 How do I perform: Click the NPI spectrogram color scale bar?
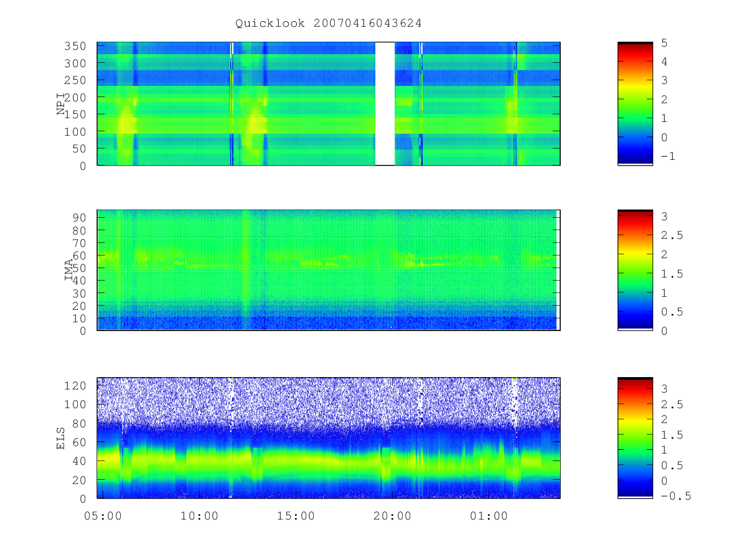pos(635,104)
